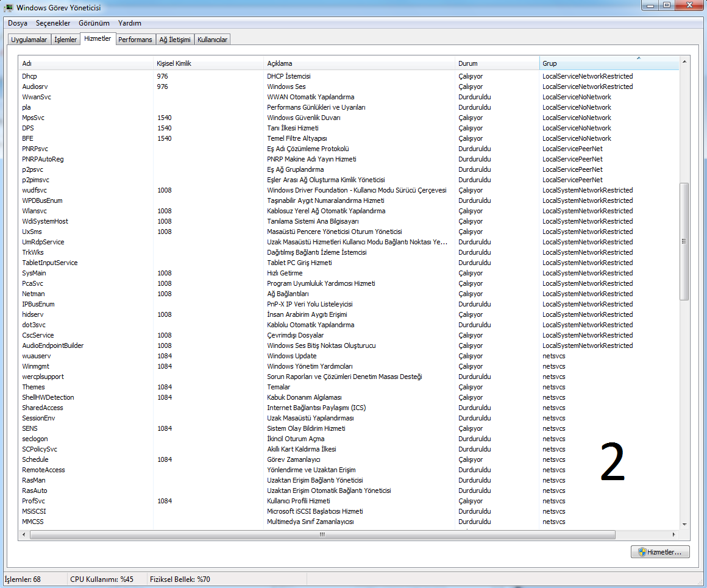The image size is (707, 588).
Task: Select the MSiSCSI service row
Action: tap(349, 512)
